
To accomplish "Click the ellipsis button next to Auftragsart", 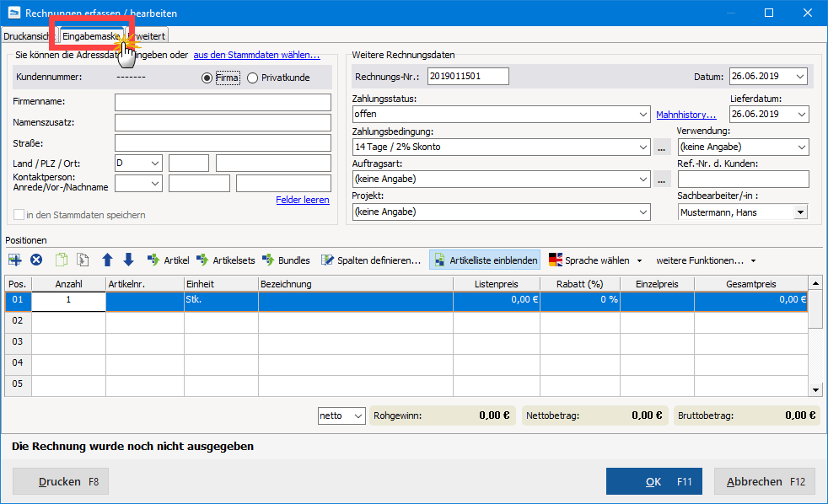I will pyautogui.click(x=662, y=180).
